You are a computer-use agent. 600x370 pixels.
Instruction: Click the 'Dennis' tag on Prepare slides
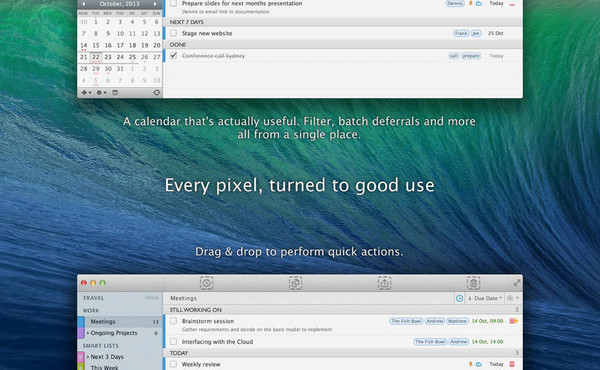point(455,3)
